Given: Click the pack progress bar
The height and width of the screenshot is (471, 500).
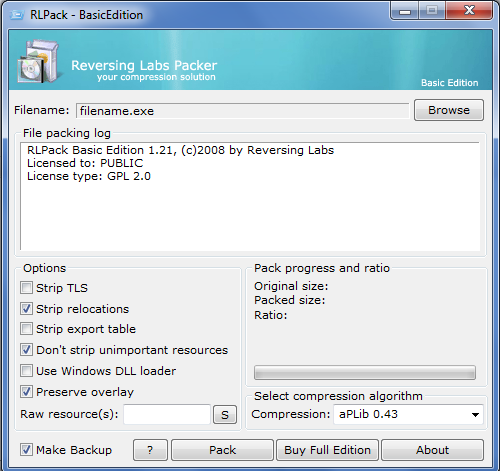Looking at the screenshot, I should coord(365,372).
